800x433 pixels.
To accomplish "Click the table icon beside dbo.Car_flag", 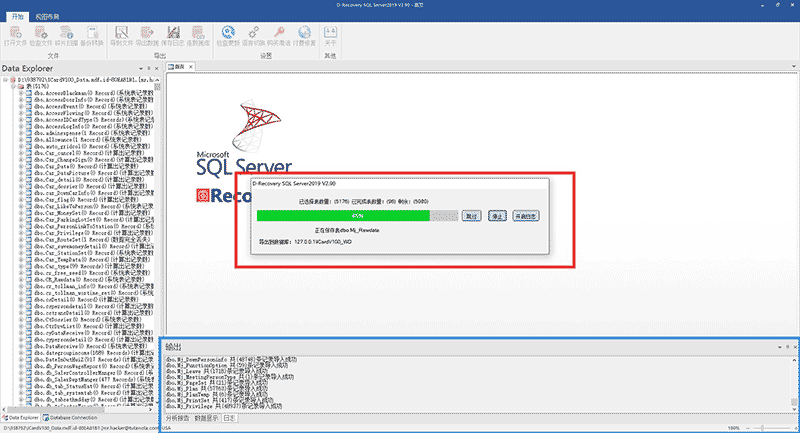I will (29, 200).
